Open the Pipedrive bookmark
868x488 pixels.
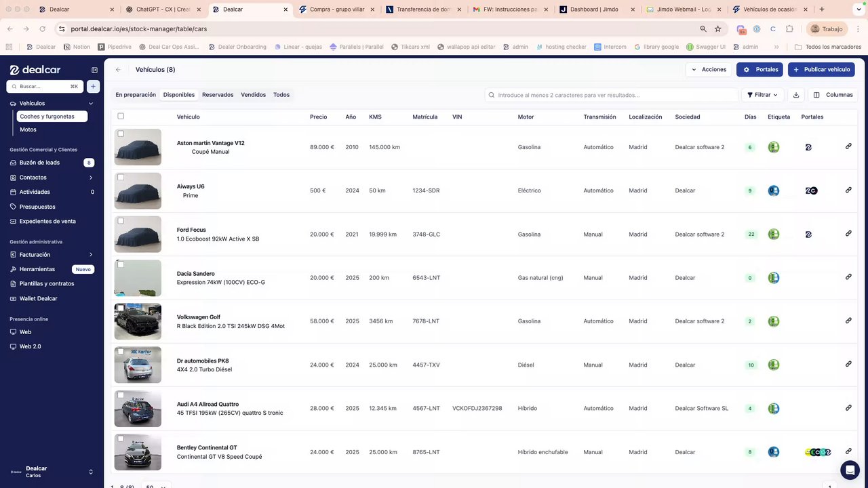[115, 47]
